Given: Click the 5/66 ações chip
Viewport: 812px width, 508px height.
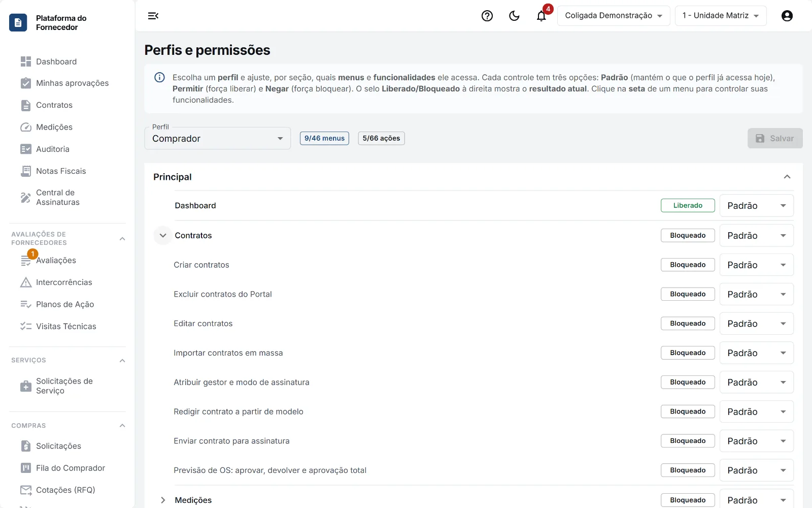Looking at the screenshot, I should coord(381,138).
